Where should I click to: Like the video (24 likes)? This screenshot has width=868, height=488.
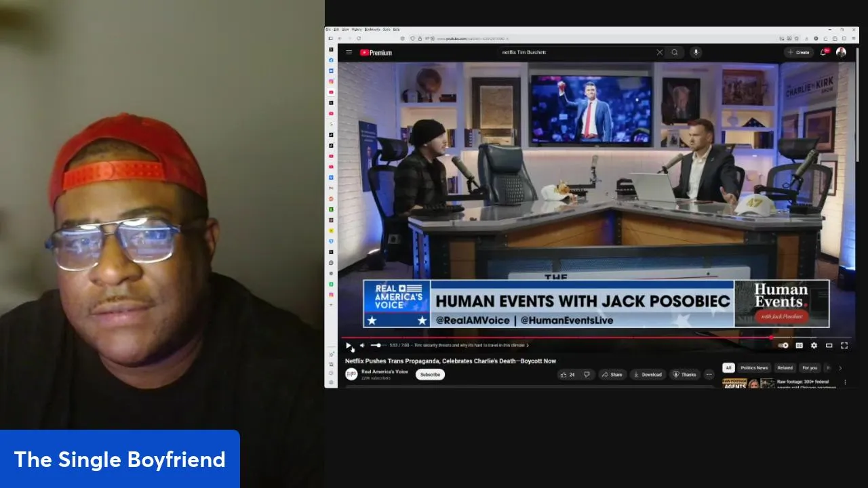tap(568, 374)
